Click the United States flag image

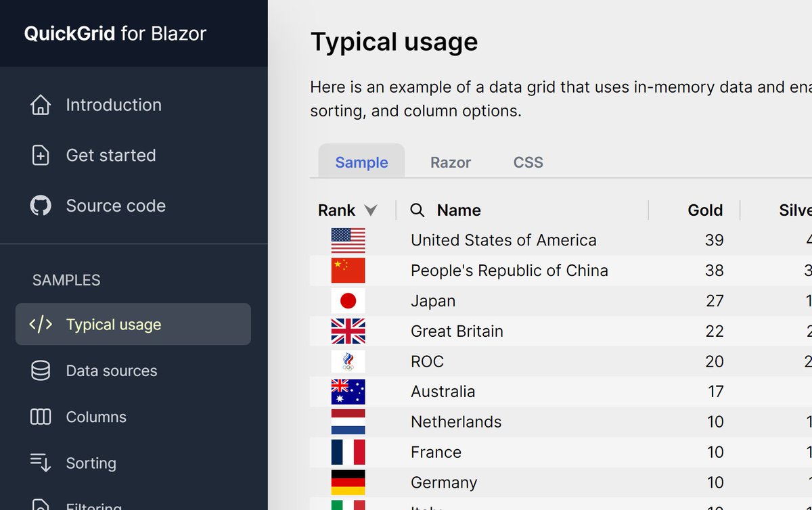[348, 240]
